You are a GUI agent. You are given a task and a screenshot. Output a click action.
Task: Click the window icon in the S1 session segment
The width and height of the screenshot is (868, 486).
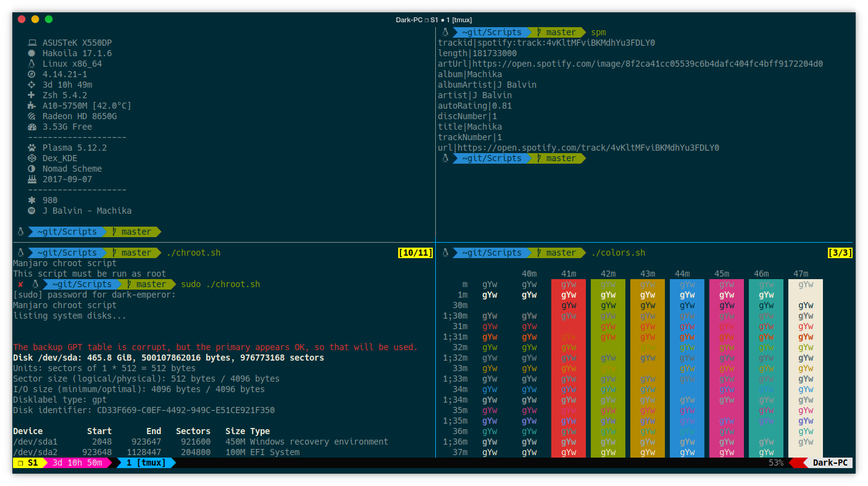tap(20, 463)
